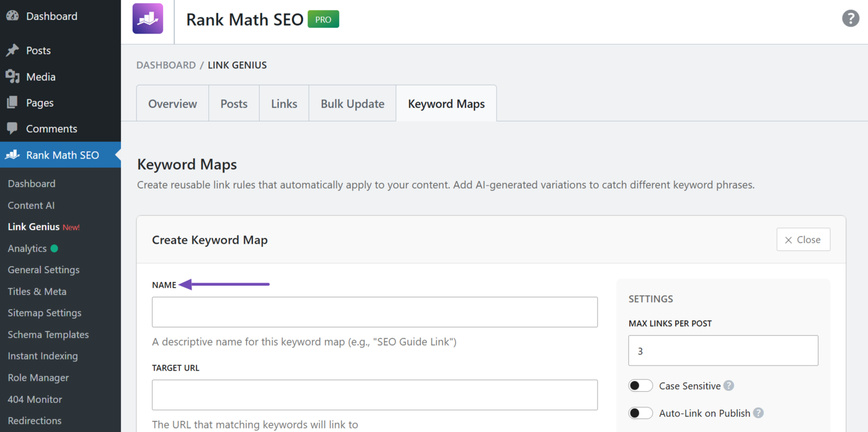Open Redirections submenu link
The image size is (868, 432).
pos(35,421)
